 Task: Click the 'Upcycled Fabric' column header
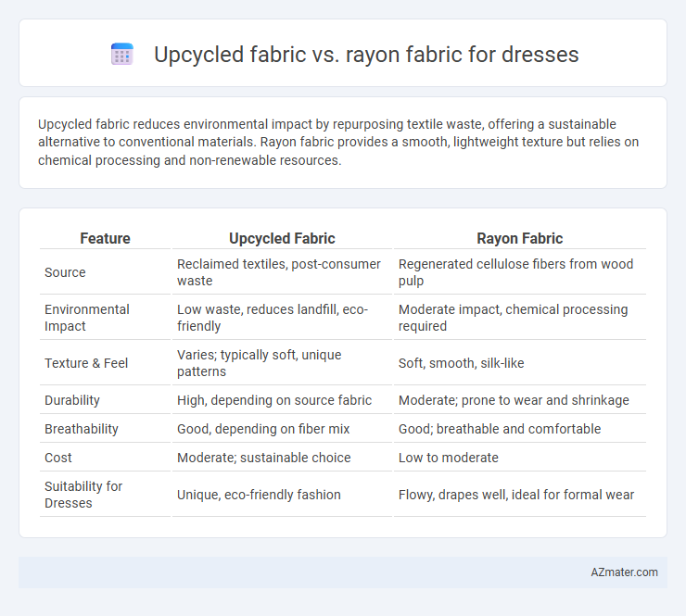(282, 238)
